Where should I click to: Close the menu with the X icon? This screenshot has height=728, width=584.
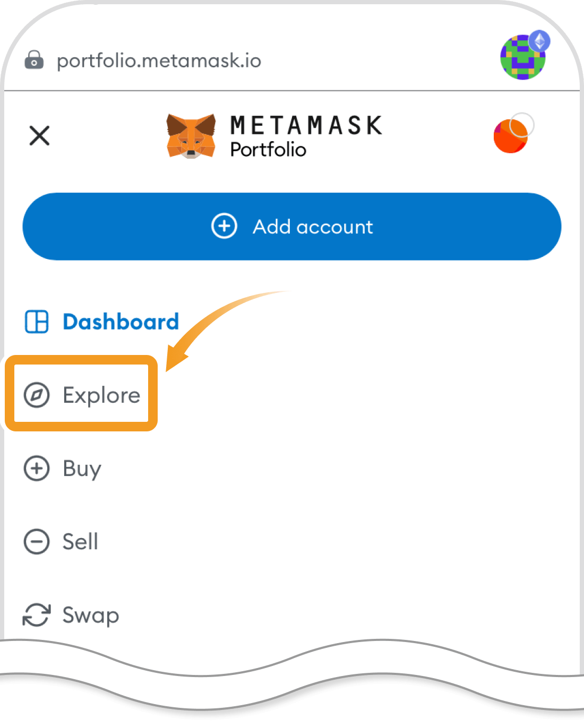click(x=40, y=135)
